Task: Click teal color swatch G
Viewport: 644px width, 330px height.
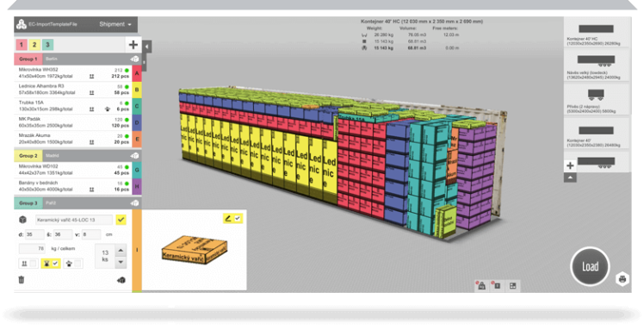Action: (x=137, y=170)
